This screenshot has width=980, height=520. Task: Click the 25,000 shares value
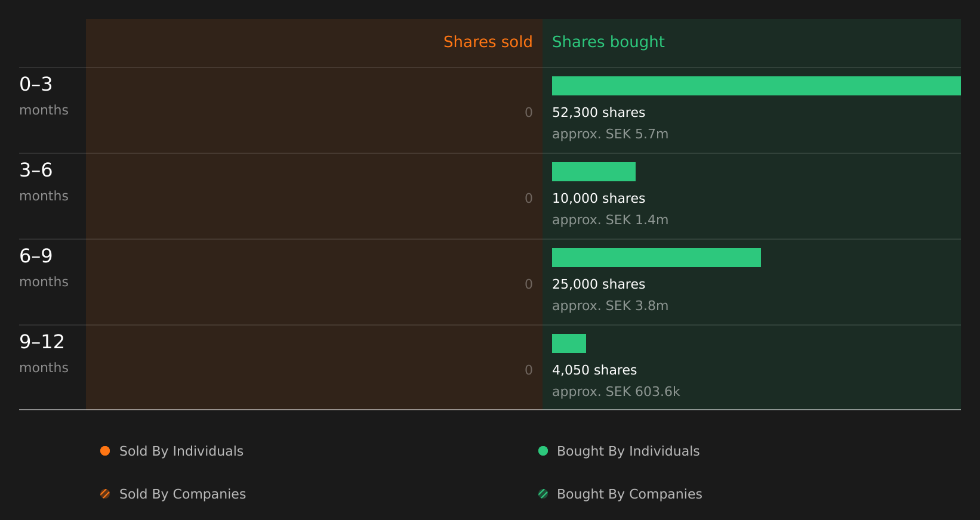599,284
